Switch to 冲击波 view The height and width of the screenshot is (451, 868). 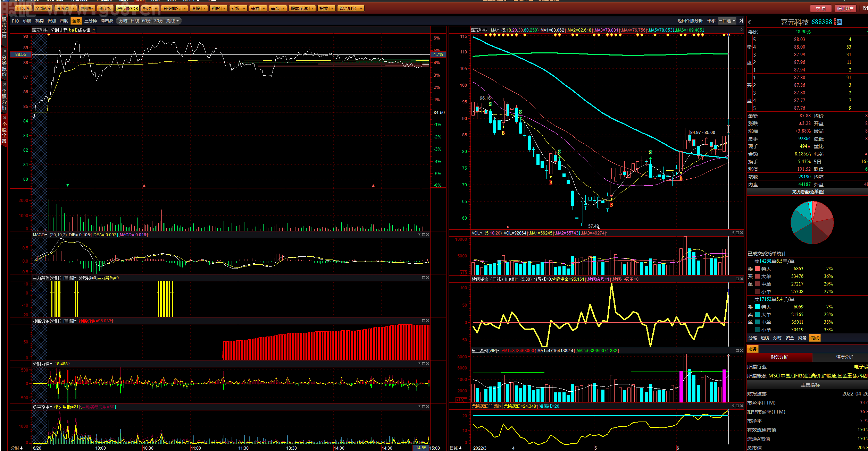107,21
